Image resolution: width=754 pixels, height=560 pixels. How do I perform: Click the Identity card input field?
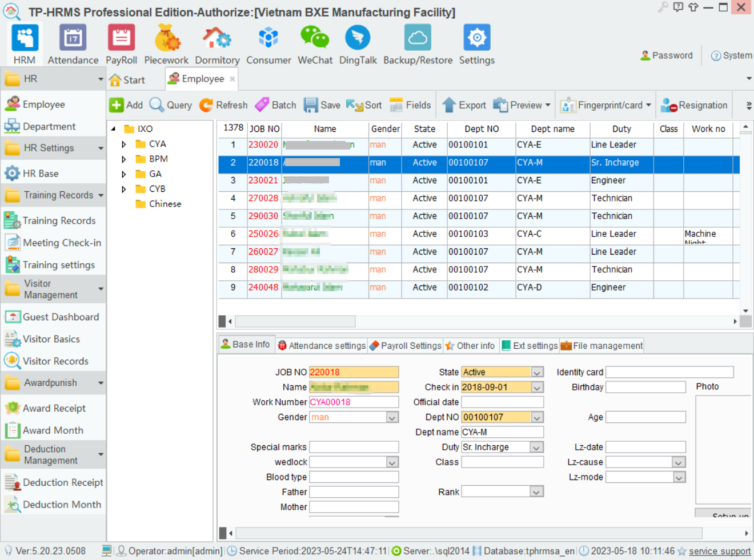pyautogui.click(x=669, y=372)
